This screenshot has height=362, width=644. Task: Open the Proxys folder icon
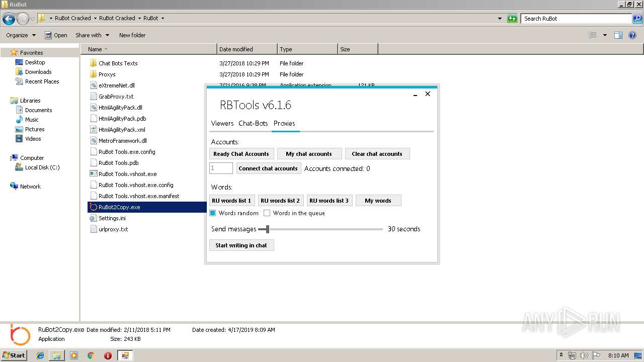93,74
